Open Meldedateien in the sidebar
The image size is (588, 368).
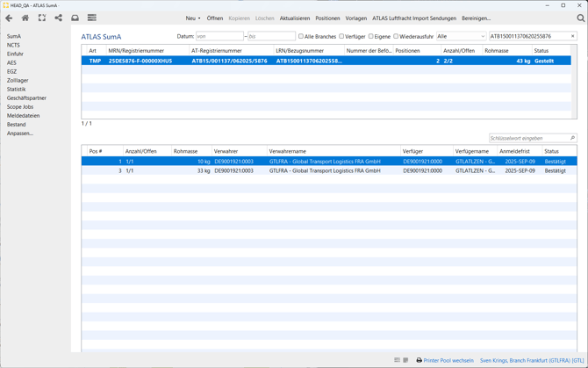23,116
